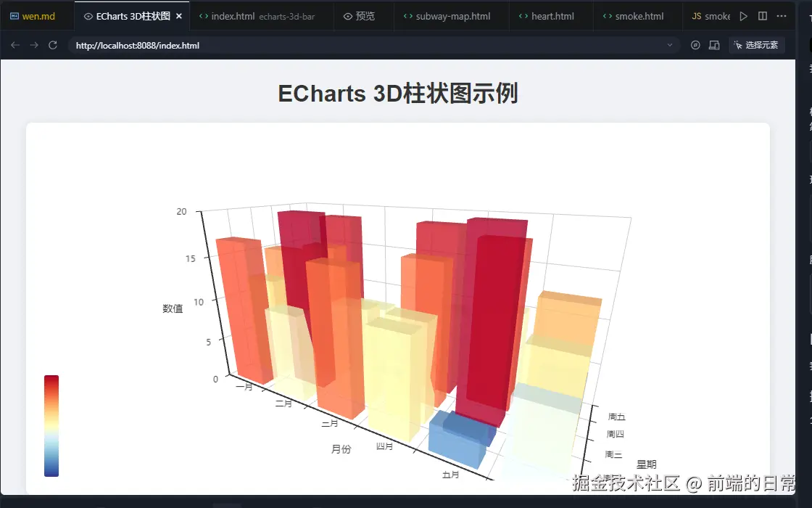
Task: Click the 五月 axis label
Action: [x=450, y=475]
